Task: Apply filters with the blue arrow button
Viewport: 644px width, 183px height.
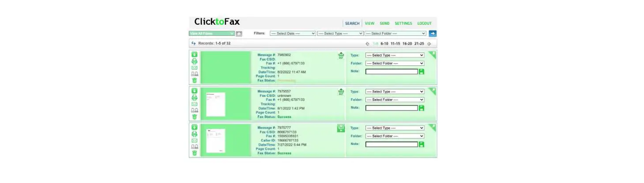Action: (433, 33)
